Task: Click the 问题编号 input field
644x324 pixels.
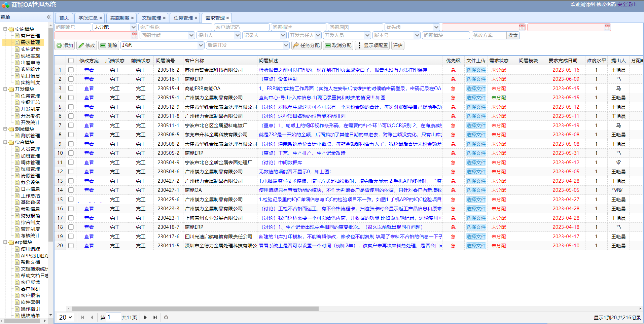Action: 73,27
